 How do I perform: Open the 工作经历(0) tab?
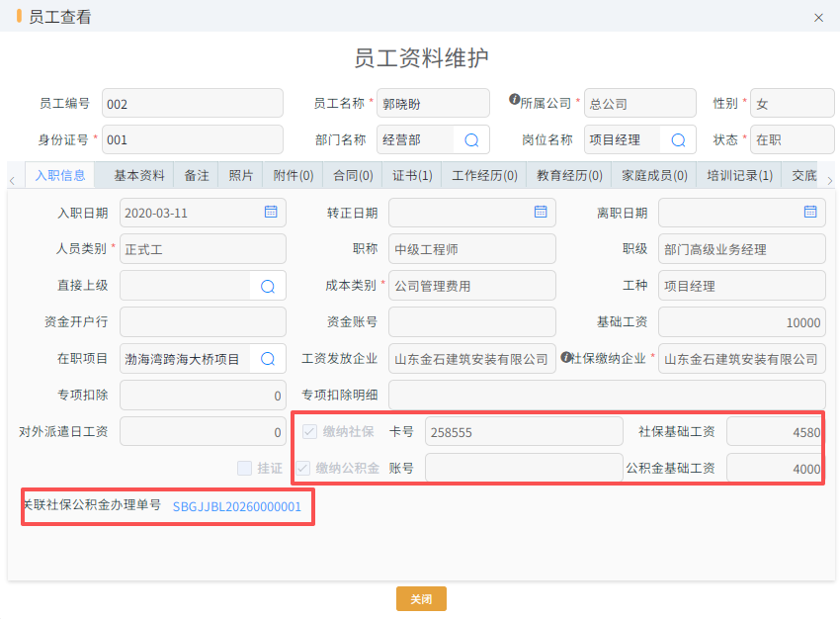[484, 175]
